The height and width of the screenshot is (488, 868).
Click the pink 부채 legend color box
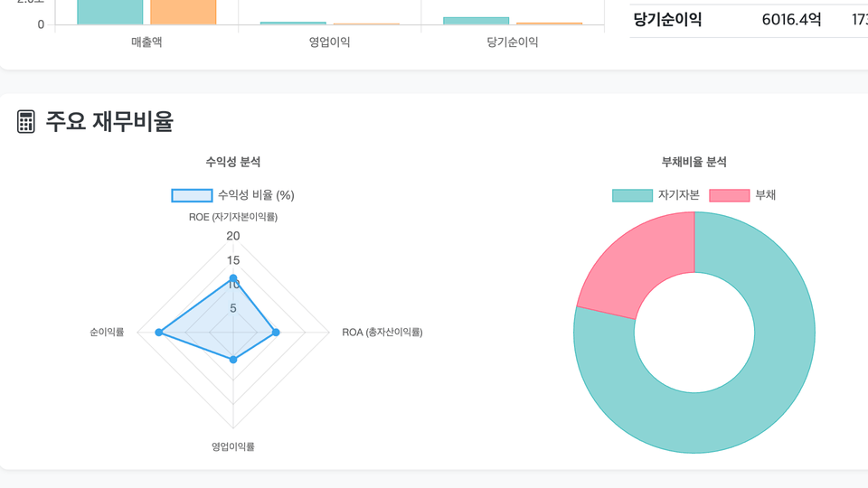click(x=729, y=195)
